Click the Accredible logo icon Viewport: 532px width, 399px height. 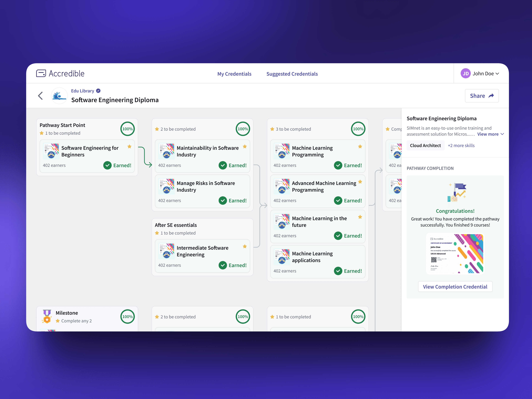pos(41,73)
